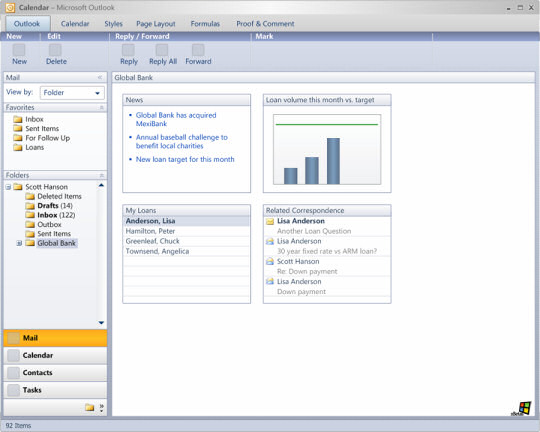Viewport: 540px width, 432px height.
Task: Select Townsend, Angelica in My Loans
Action: click(x=186, y=251)
